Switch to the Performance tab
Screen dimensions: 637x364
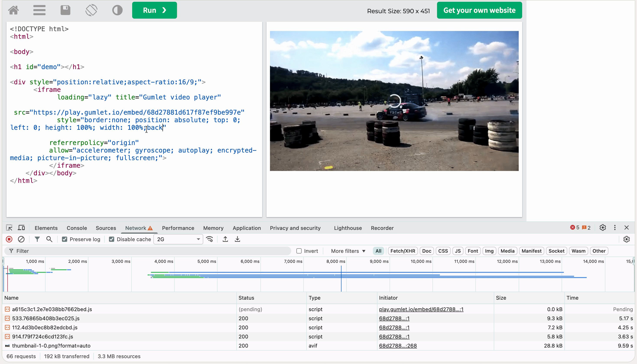coord(178,228)
